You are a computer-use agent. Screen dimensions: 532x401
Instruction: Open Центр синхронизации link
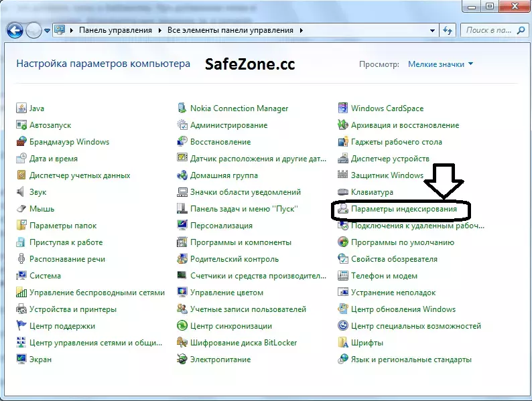(231, 326)
